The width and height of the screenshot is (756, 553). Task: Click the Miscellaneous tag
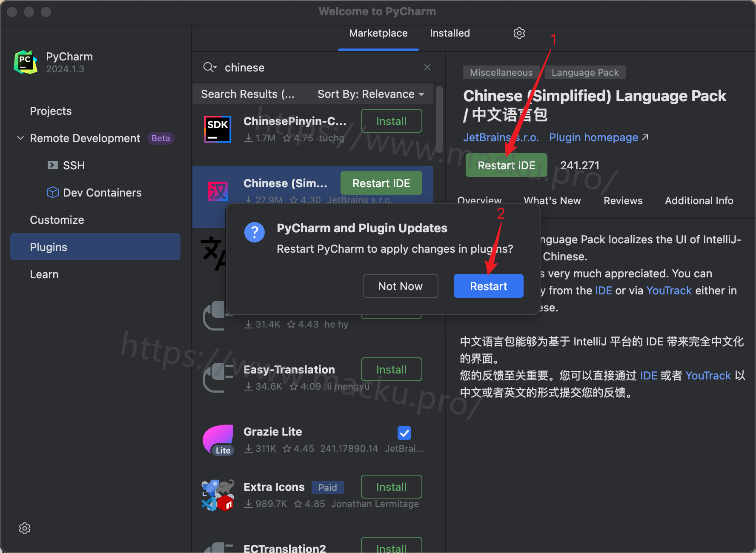(x=501, y=72)
